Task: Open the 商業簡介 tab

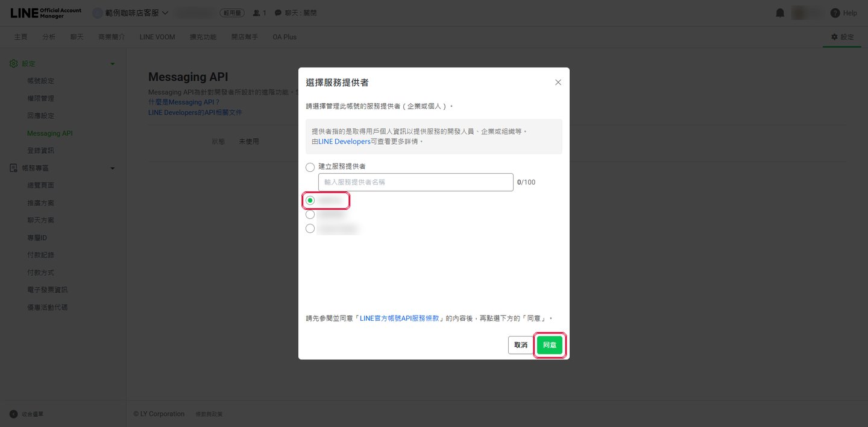Action: (x=112, y=37)
